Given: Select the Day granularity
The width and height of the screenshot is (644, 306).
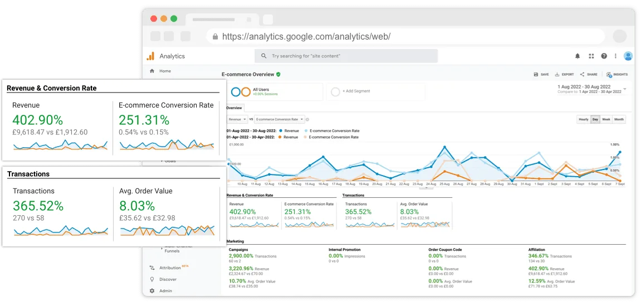Looking at the screenshot, I should (595, 119).
